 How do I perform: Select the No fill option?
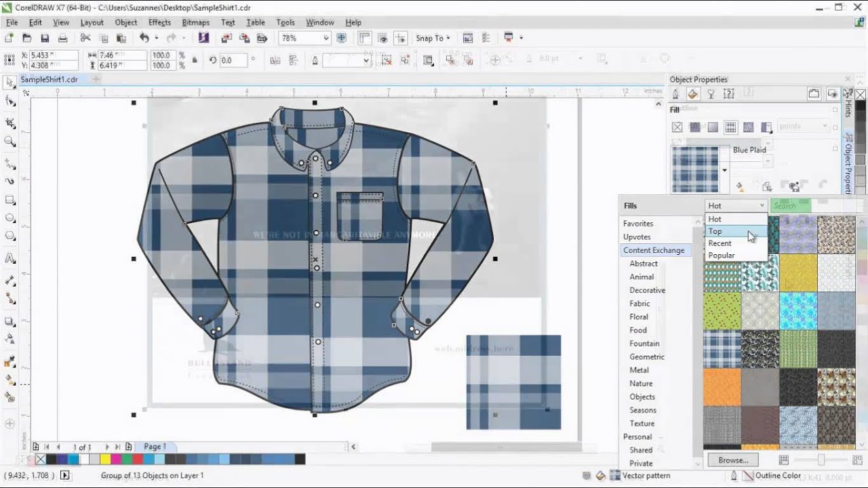coord(677,127)
